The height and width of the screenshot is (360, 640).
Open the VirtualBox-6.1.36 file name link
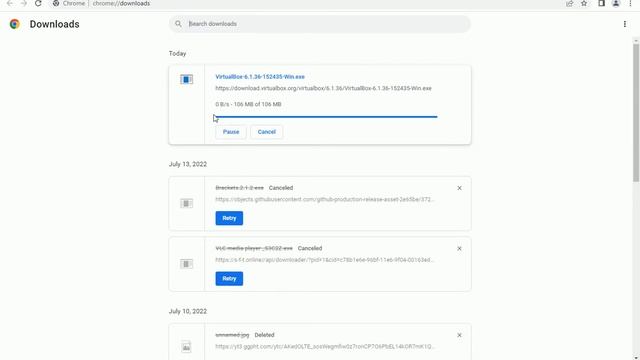coord(260,77)
